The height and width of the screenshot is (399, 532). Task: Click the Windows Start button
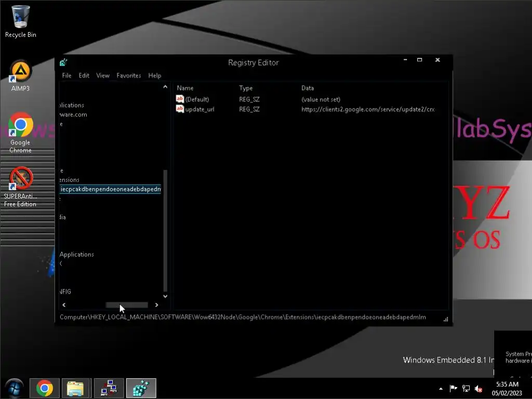tap(14, 388)
